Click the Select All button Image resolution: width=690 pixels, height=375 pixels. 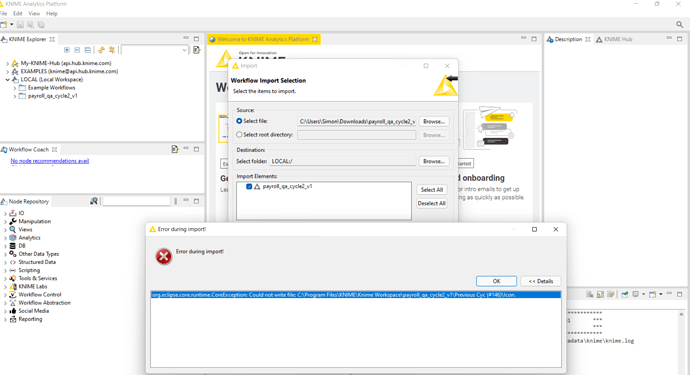click(432, 190)
